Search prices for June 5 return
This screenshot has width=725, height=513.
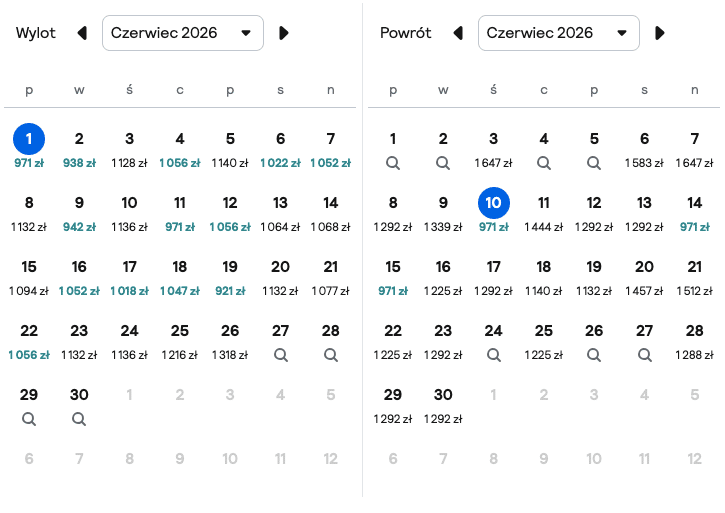tap(594, 163)
